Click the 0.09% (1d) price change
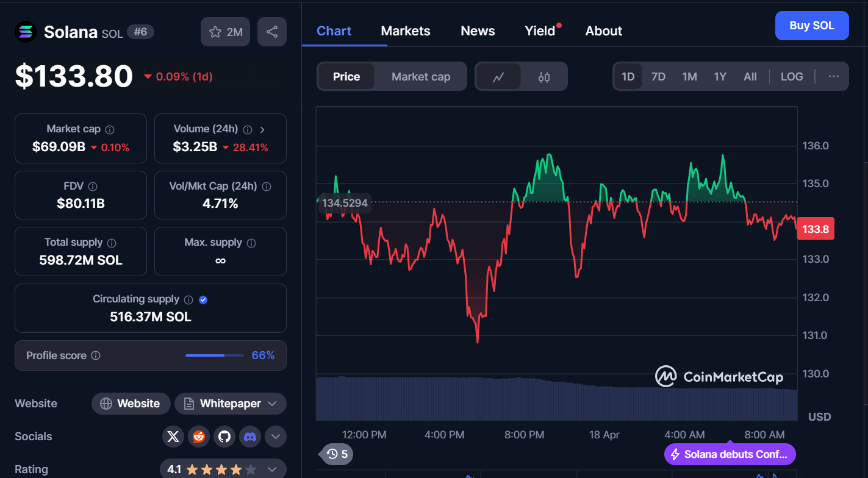Viewport: 868px width, 478px height. [178, 77]
